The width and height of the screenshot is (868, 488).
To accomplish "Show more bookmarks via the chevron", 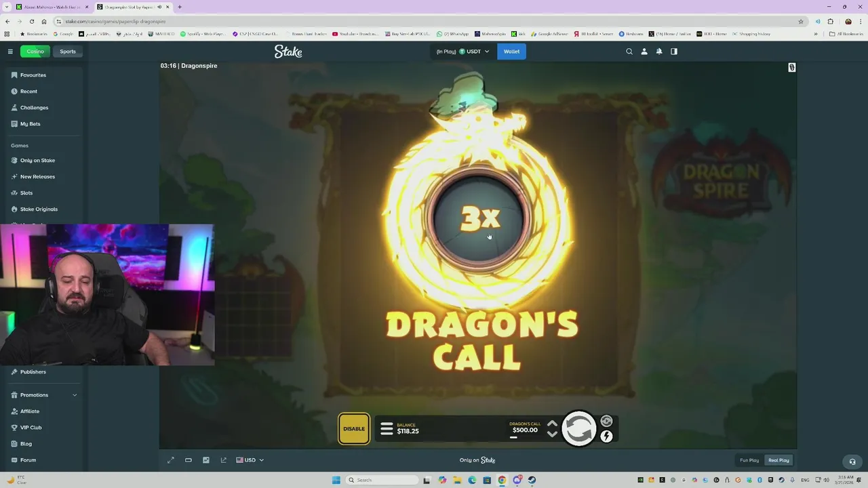I will [816, 34].
